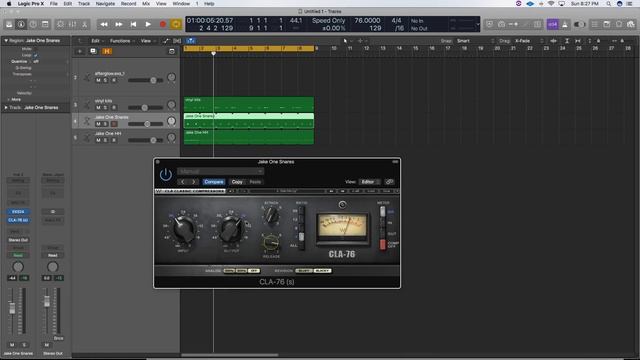Click the Paste button in plugin window
The height and width of the screenshot is (360, 640).
[255, 182]
